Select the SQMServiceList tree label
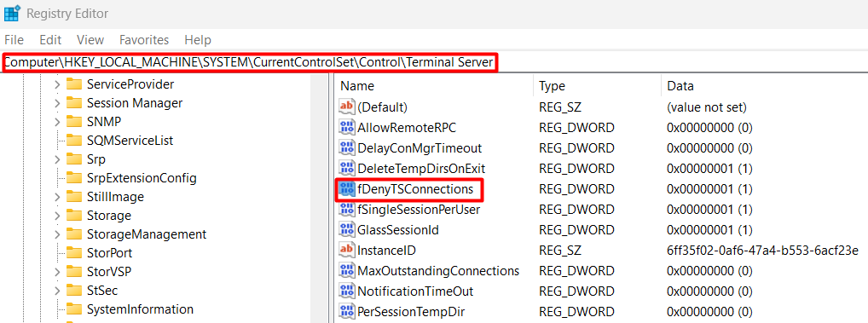Viewport: 868px width, 323px height. pos(130,141)
